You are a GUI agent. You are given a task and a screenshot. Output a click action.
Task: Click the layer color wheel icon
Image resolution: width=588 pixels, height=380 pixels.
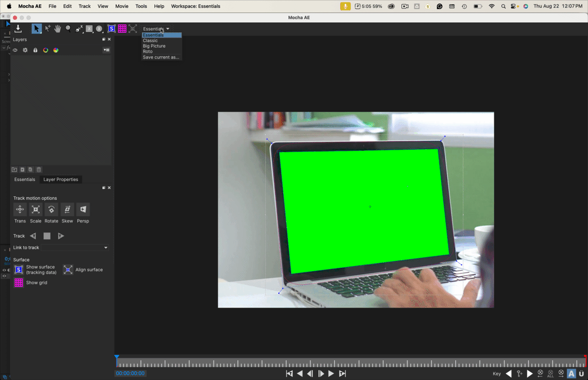click(45, 50)
